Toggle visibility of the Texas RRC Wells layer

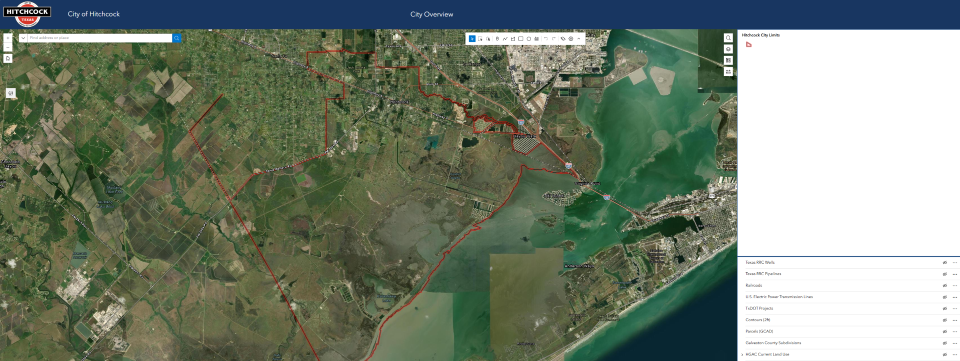945,262
